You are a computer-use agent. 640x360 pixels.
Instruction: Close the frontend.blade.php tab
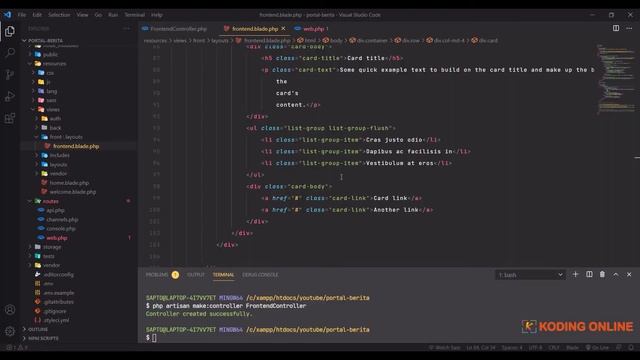tap(283, 29)
